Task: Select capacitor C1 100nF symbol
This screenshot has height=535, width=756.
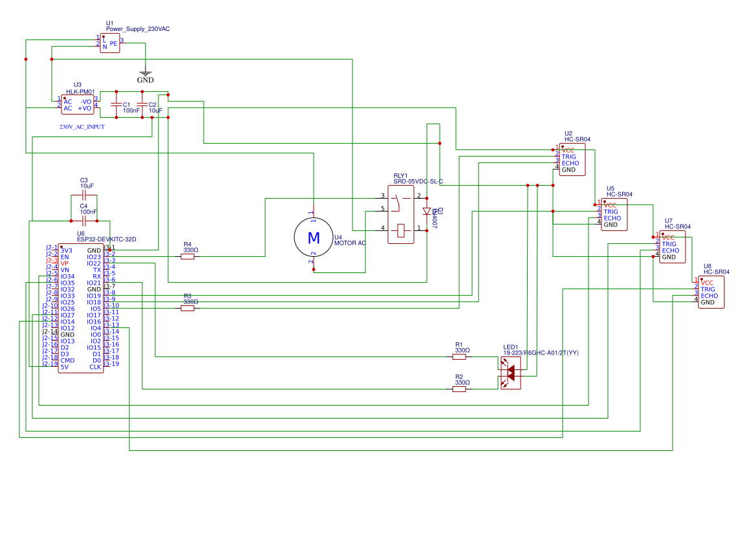Action: click(x=116, y=105)
